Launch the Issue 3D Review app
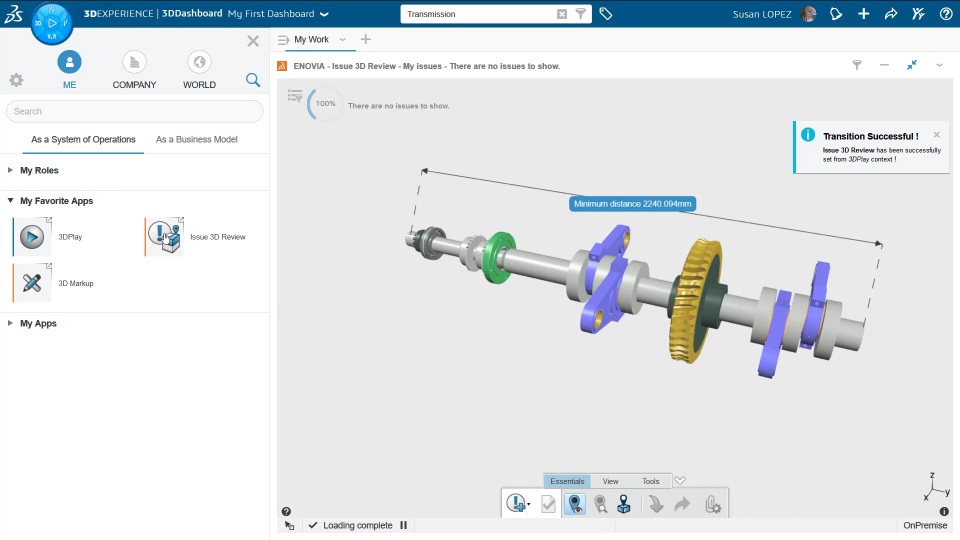Viewport: 960px width, 540px height. 164,237
